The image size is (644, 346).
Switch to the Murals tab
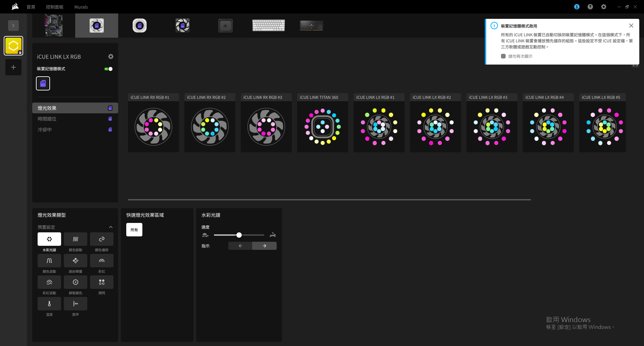[x=81, y=7]
